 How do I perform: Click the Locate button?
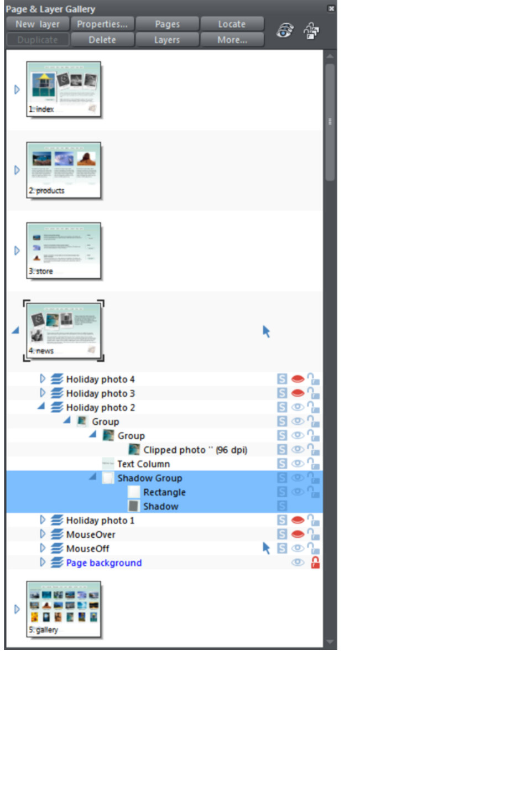click(232, 24)
